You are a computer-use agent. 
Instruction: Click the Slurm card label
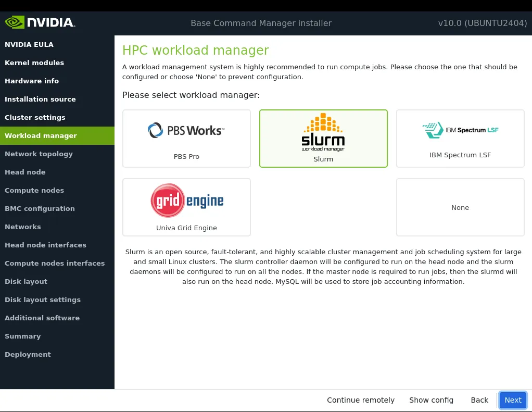point(323,159)
